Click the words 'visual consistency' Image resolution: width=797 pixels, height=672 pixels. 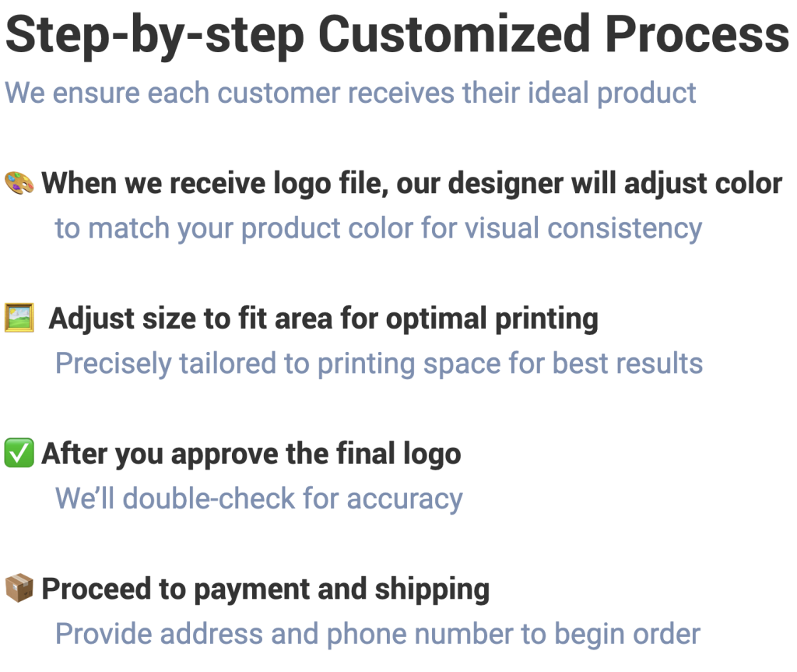(584, 228)
